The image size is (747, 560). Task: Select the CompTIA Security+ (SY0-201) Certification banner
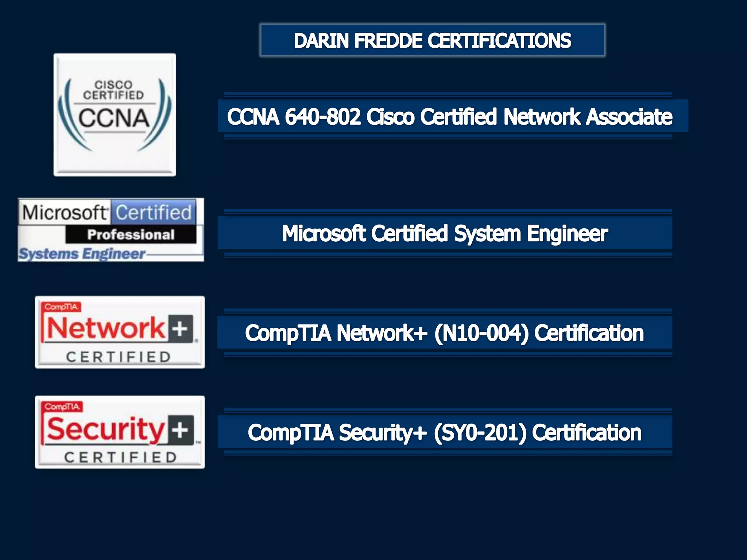[445, 432]
